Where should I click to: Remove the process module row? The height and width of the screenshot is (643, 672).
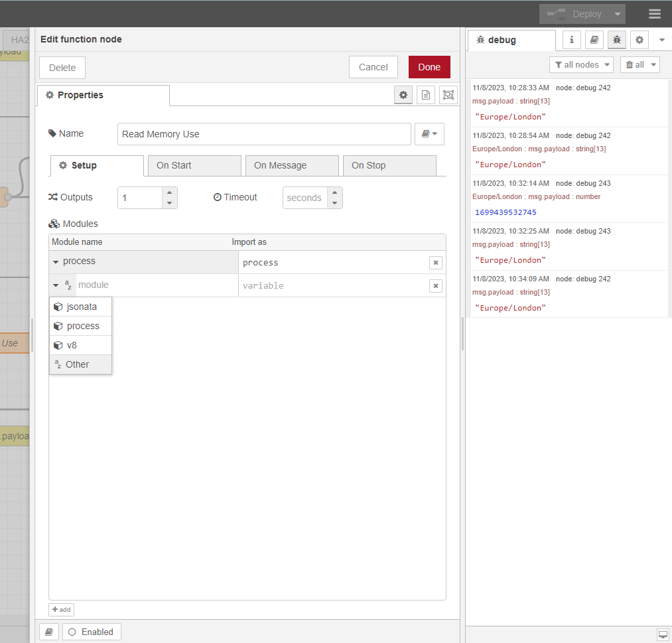[x=435, y=262]
